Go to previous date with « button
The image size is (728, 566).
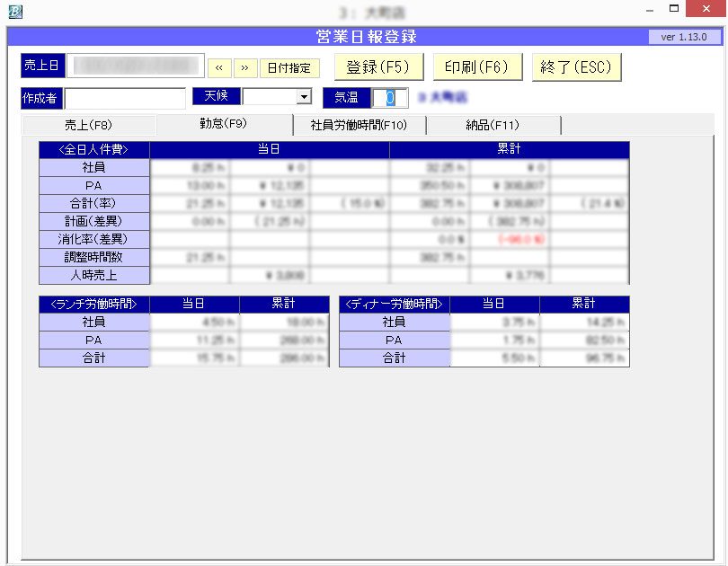pyautogui.click(x=219, y=68)
